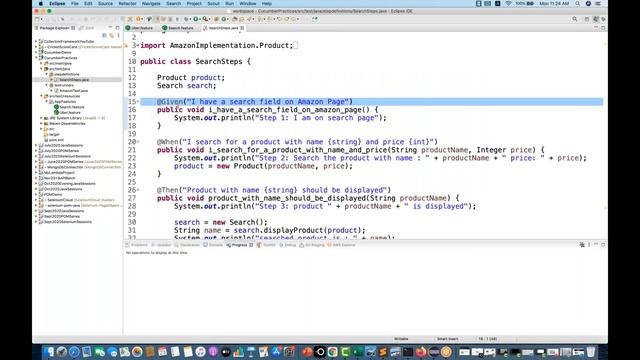640x360 pixels.
Task: Minimize the editor area
Action: 596,28
